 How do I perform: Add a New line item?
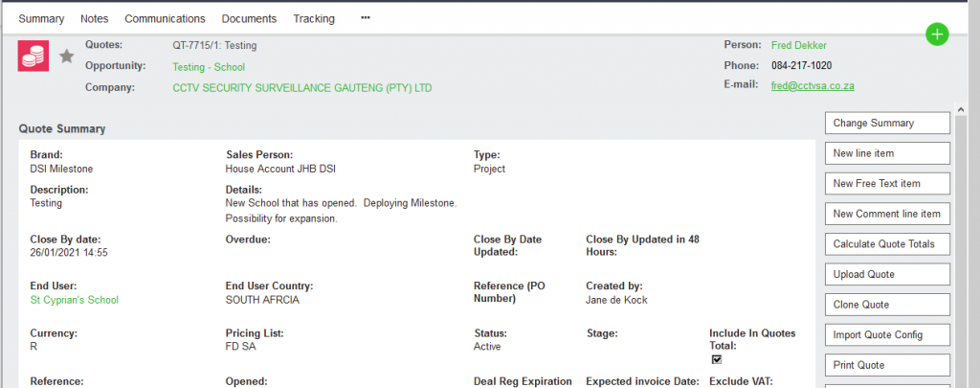tap(886, 153)
